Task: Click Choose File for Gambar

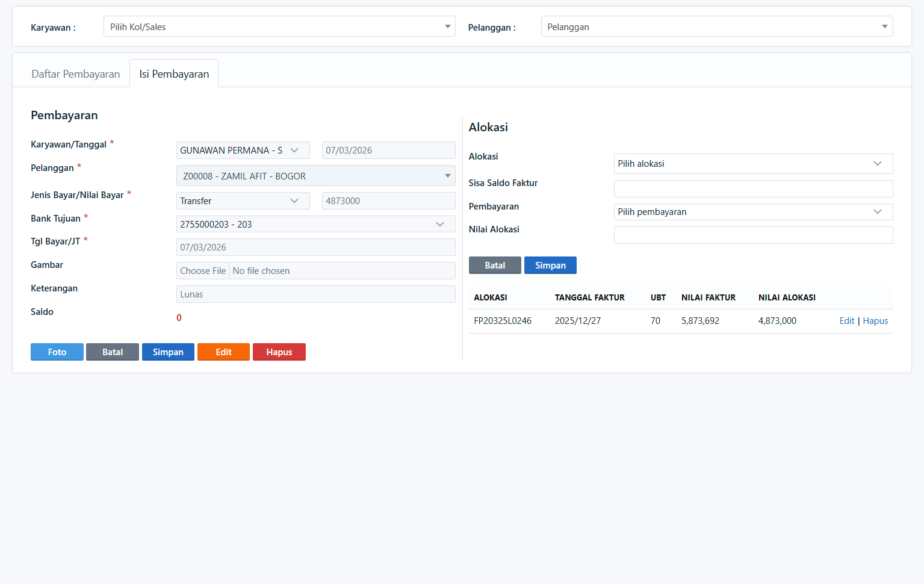Action: (x=203, y=271)
